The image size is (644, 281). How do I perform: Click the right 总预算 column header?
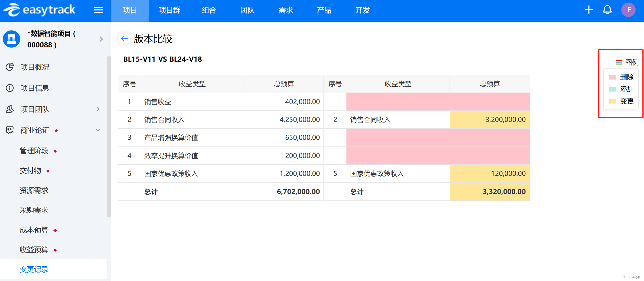tap(489, 84)
